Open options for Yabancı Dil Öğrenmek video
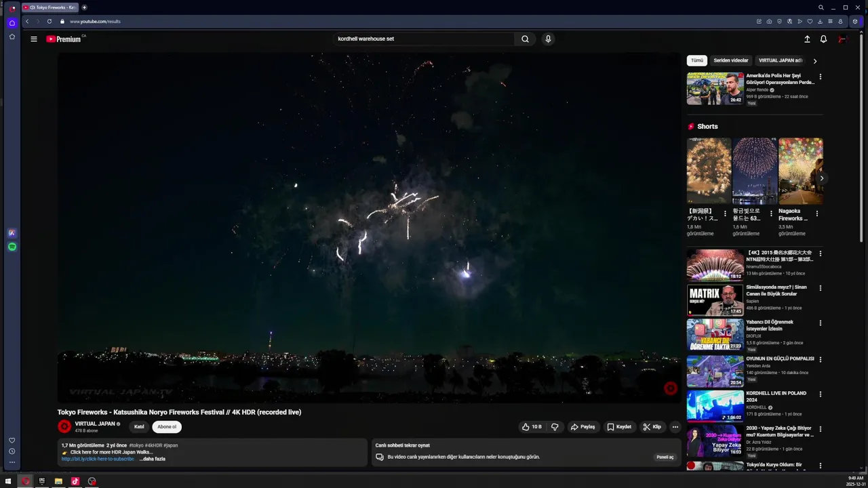 [x=821, y=323]
